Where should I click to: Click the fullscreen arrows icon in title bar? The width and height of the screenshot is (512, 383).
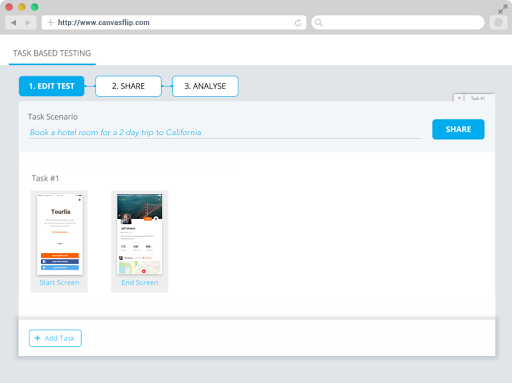(503, 9)
